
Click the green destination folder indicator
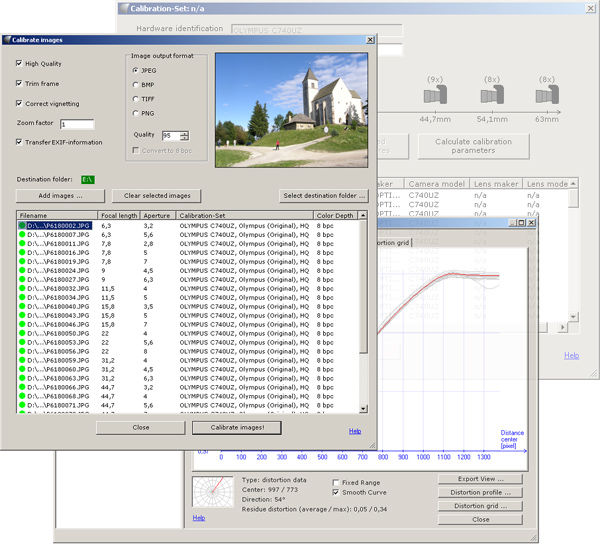[88, 179]
